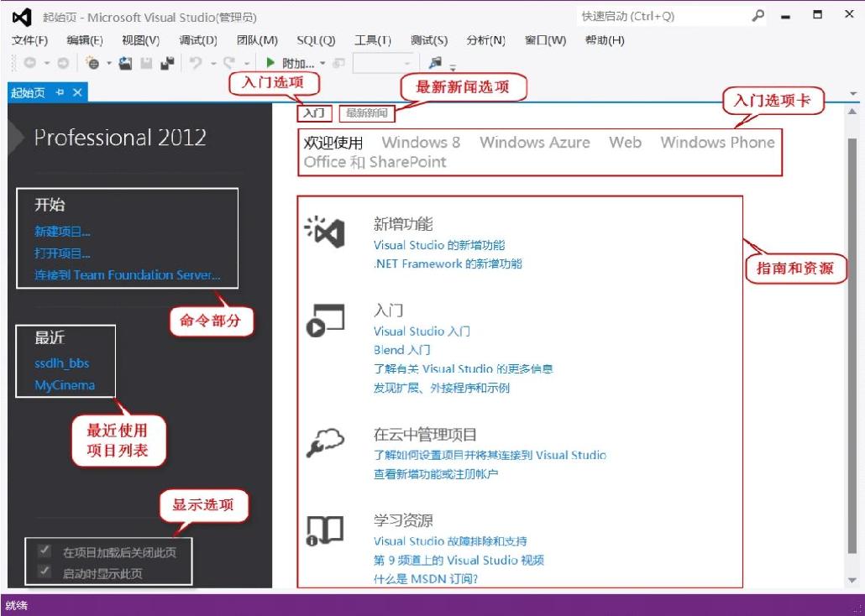Click the Visual Studio logo in title bar
Image resolution: width=865 pixels, height=616 pixels.
coord(22,18)
